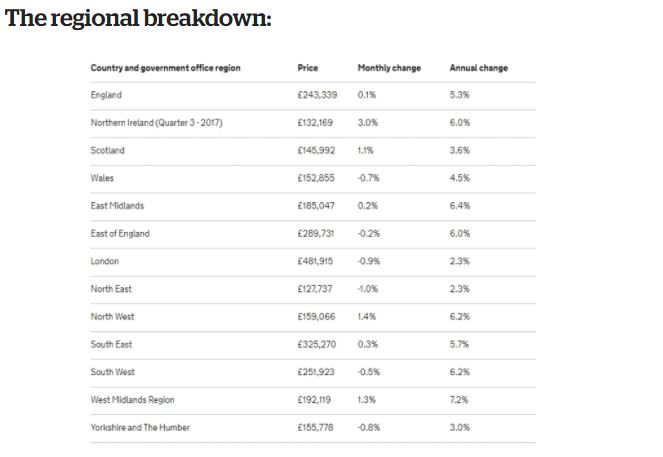Click the East of England price £289,731
663x457 pixels.
[x=318, y=234]
